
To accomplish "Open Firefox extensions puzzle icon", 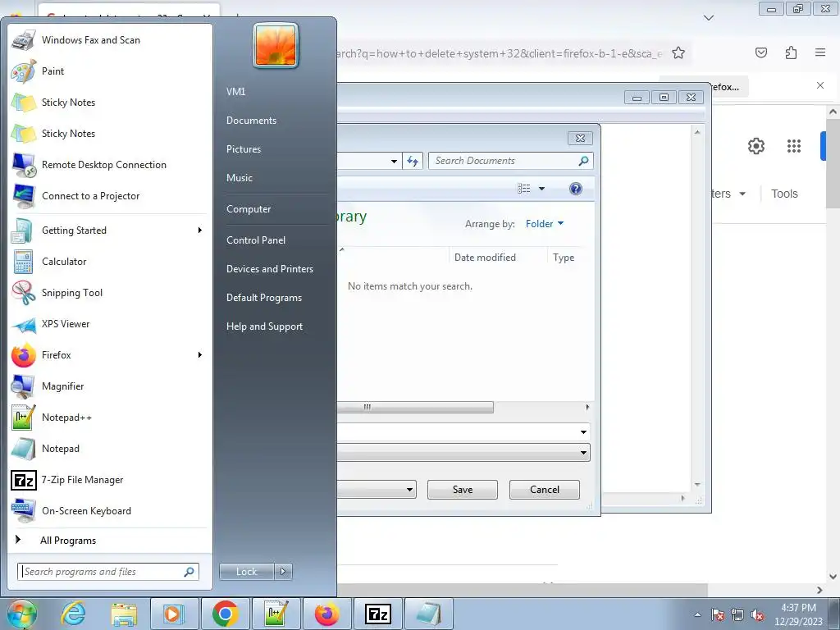I will coord(791,52).
